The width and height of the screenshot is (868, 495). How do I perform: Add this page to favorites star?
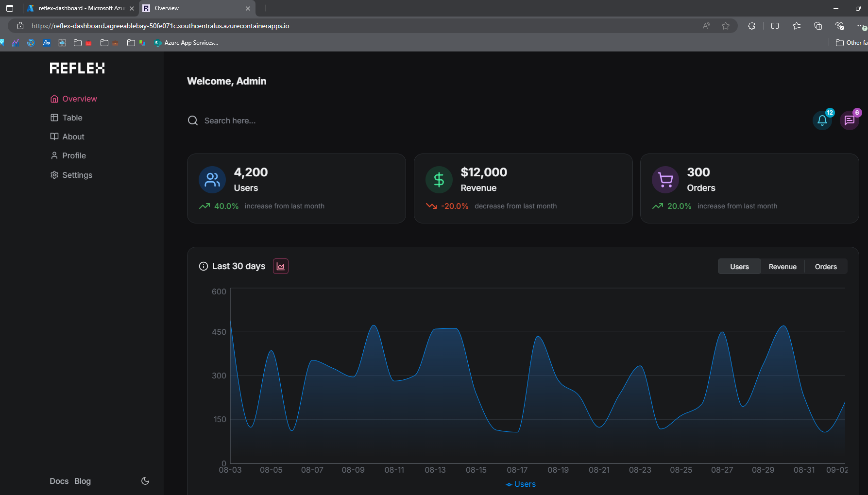(x=726, y=26)
